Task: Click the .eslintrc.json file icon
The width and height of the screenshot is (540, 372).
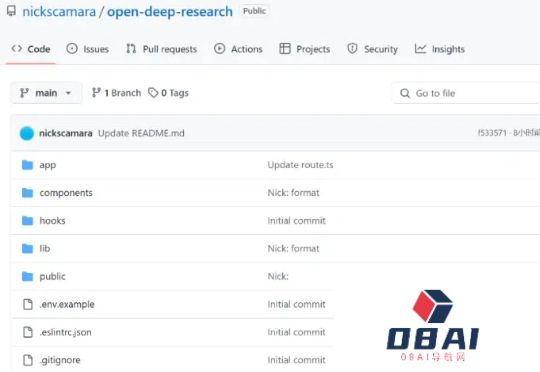Action: pos(28,332)
